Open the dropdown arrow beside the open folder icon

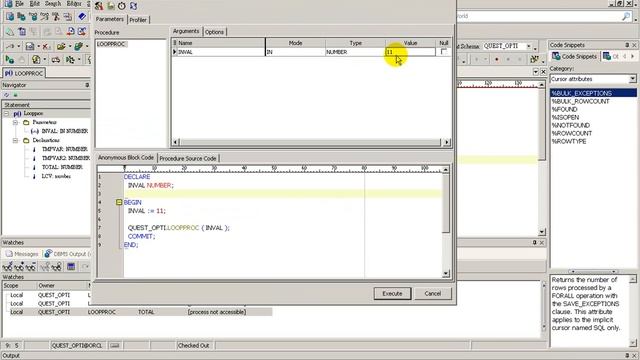click(x=69, y=47)
